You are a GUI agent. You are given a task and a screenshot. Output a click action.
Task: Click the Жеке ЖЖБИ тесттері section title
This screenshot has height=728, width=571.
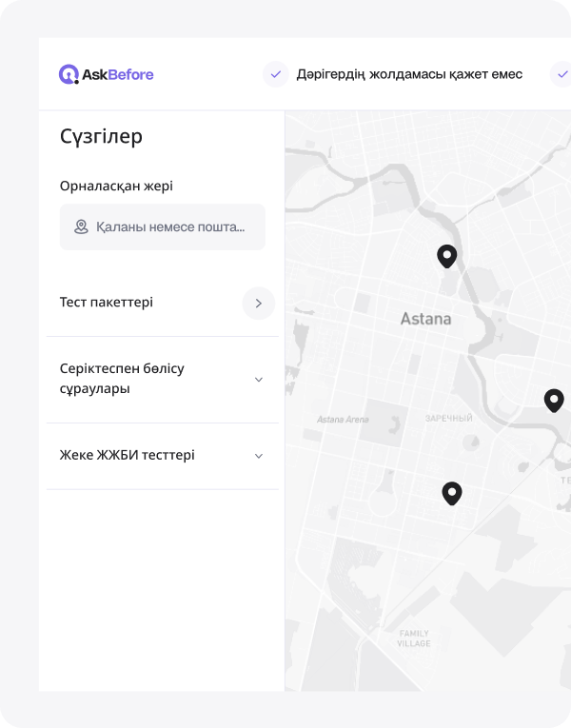coord(127,456)
